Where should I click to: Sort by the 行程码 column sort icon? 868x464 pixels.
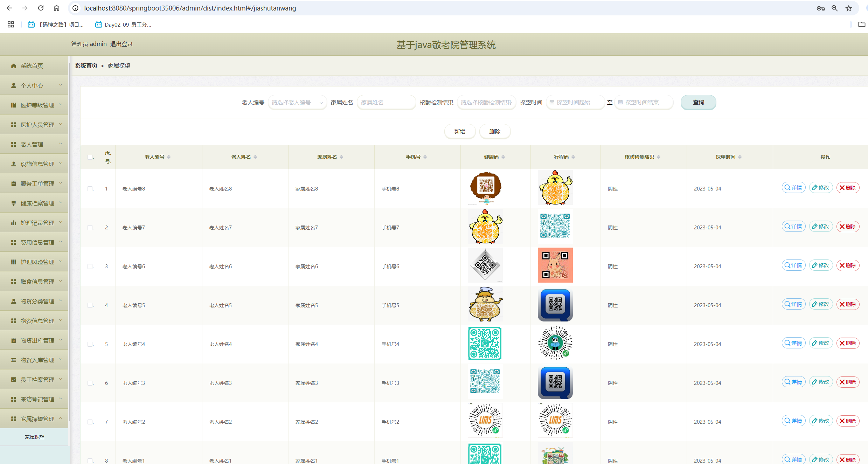pos(573,157)
